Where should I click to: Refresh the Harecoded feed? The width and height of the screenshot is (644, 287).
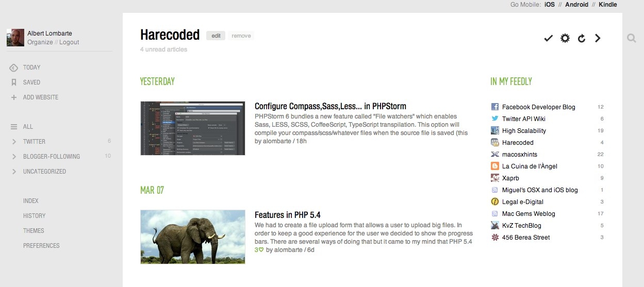pos(582,38)
